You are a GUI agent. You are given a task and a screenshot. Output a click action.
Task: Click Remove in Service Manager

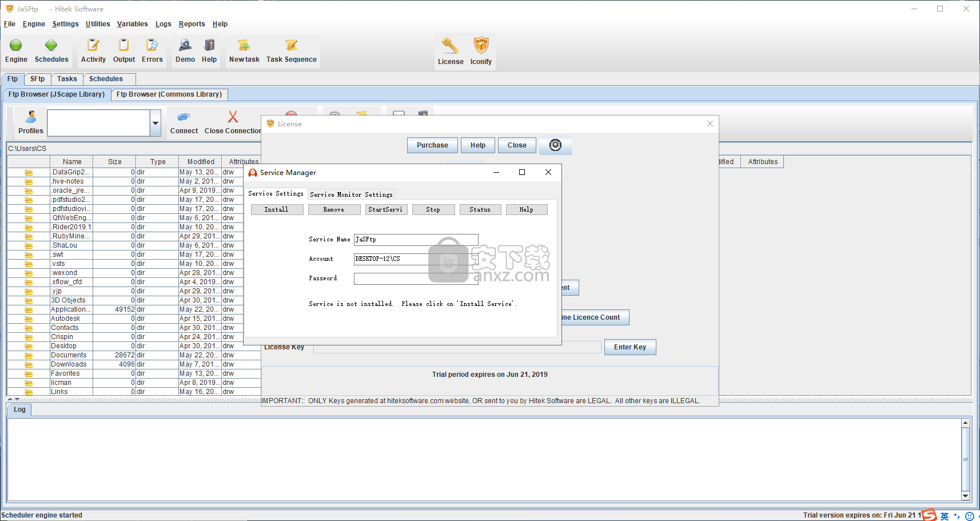pos(334,210)
